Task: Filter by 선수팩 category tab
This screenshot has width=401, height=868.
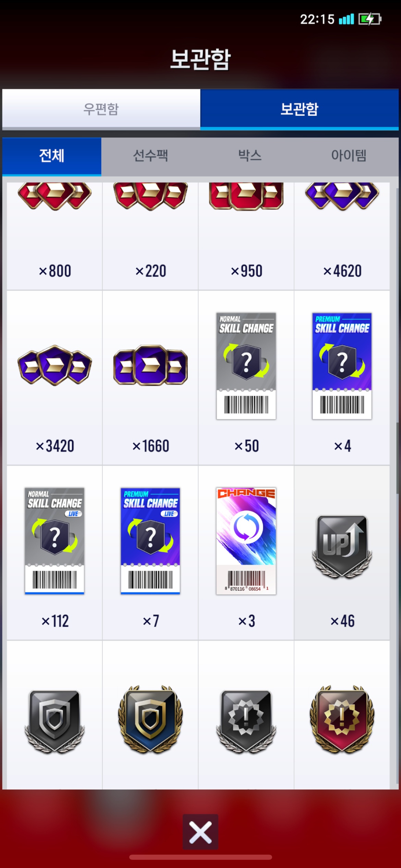Action: coord(150,156)
